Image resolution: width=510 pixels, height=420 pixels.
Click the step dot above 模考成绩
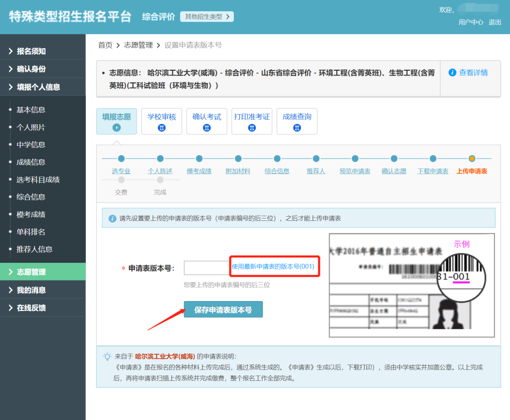pos(199,159)
